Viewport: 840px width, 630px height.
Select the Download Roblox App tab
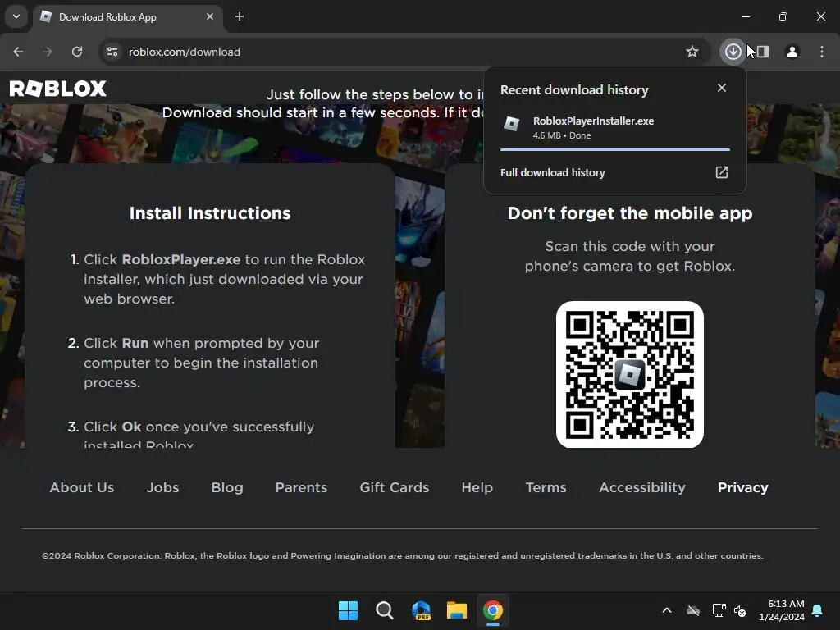[x=127, y=16]
